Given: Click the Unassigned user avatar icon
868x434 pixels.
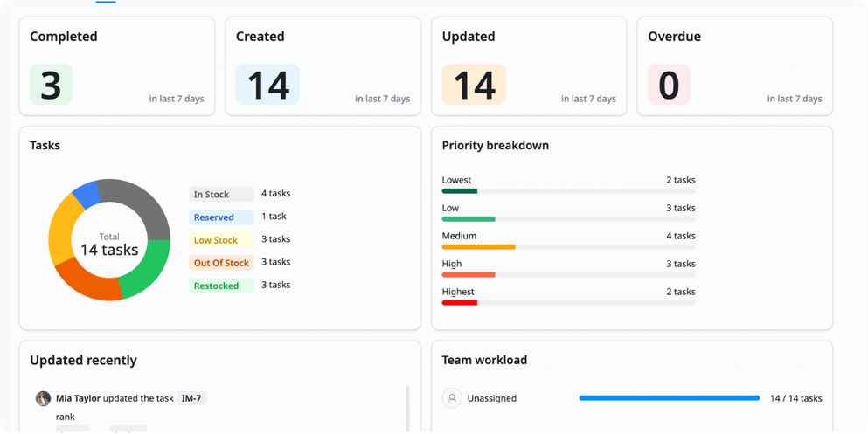Looking at the screenshot, I should (x=452, y=398).
